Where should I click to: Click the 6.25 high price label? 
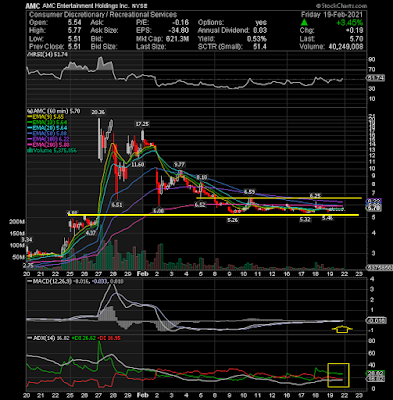point(315,195)
